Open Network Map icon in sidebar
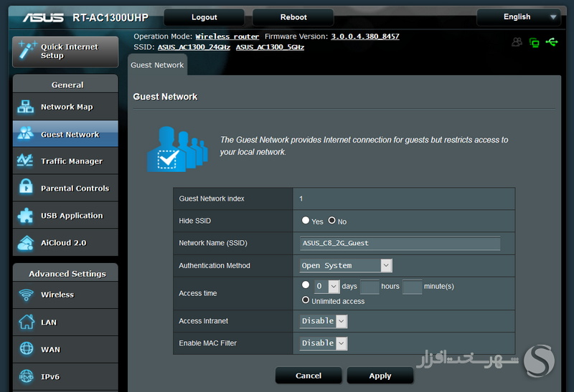The height and width of the screenshot is (392, 574). pos(25,107)
